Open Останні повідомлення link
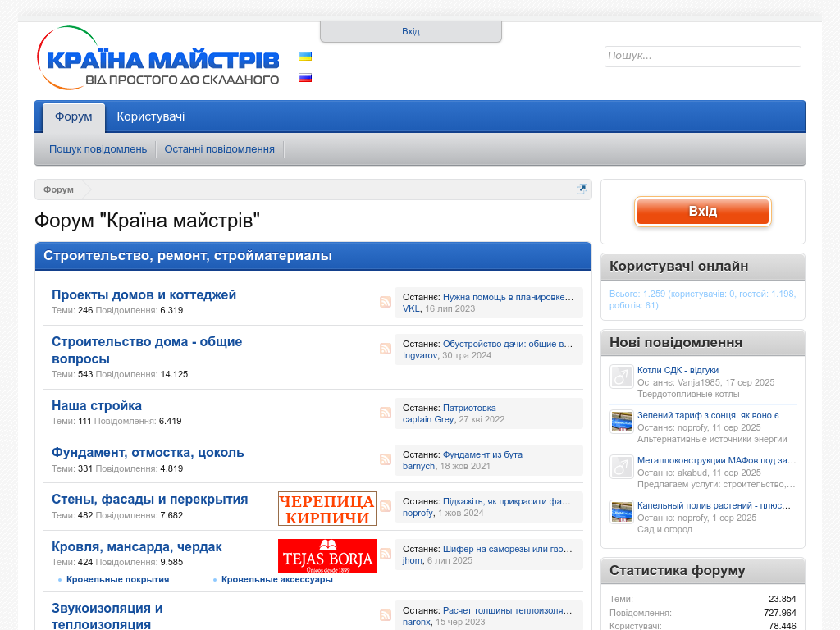 (219, 148)
